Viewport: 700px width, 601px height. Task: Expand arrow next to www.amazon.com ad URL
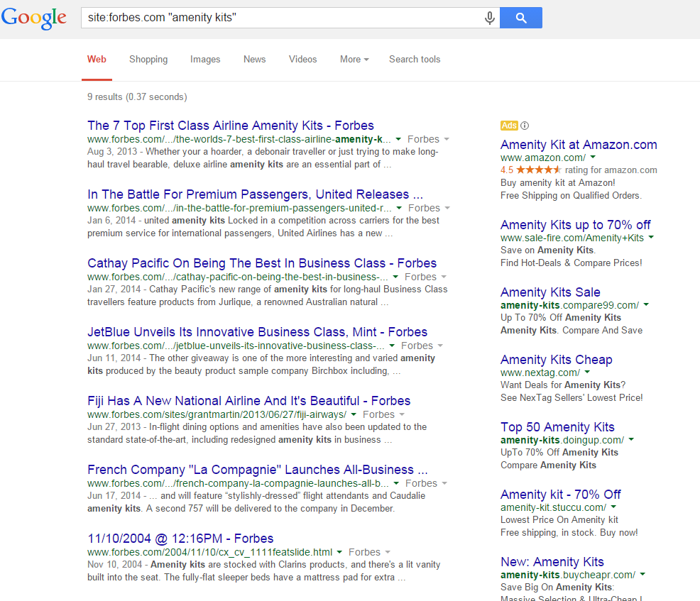pyautogui.click(x=593, y=157)
